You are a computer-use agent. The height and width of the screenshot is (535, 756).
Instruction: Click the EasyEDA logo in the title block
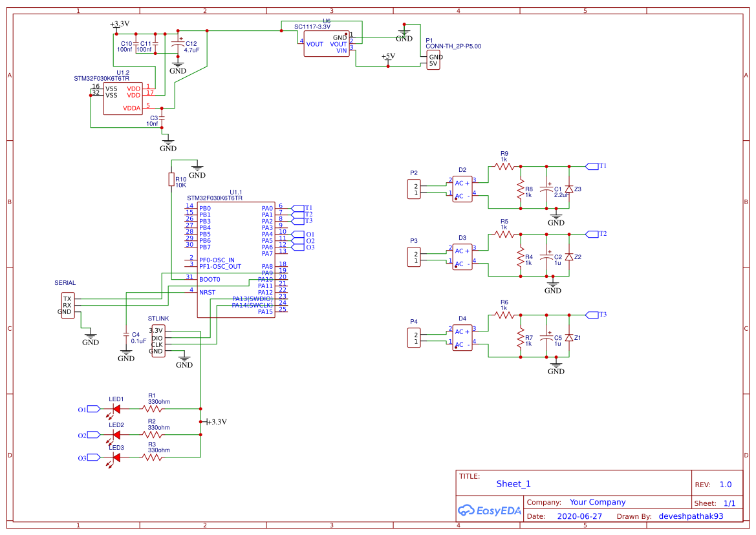point(490,510)
